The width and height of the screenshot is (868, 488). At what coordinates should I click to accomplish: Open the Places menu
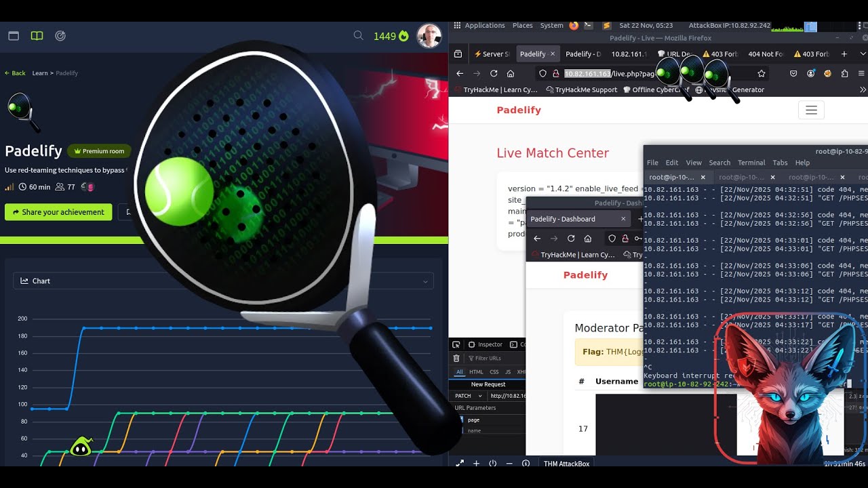522,26
